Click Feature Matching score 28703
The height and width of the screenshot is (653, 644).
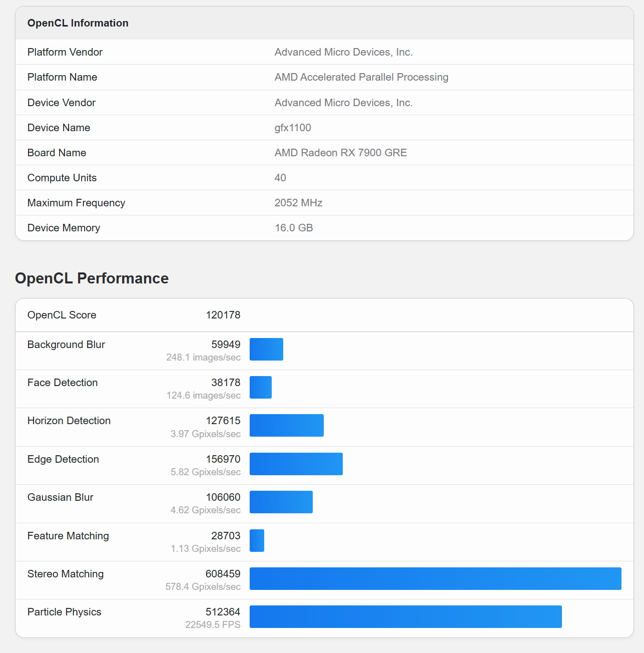point(226,536)
